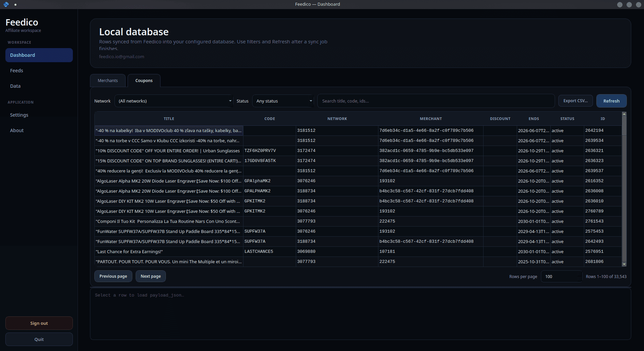
Task: Sort by the ID column header
Action: (603, 119)
